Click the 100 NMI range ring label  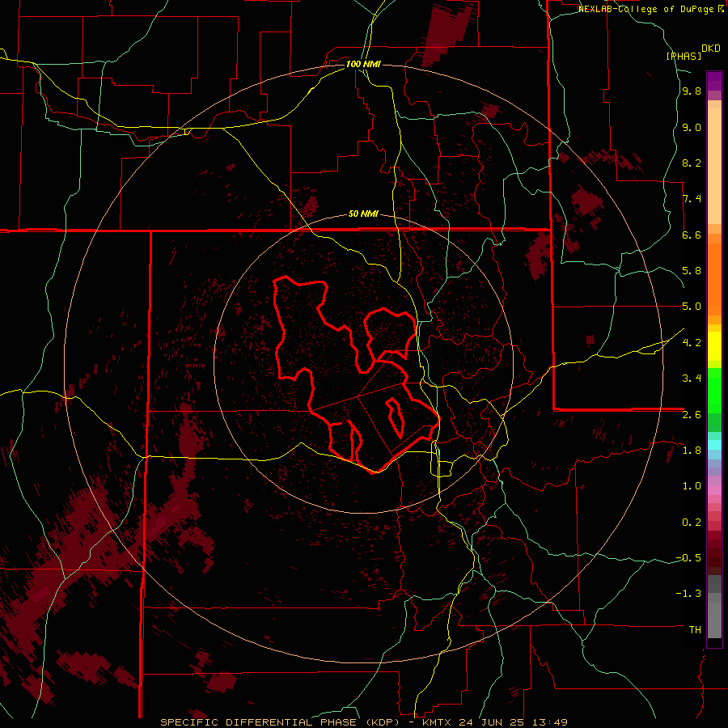tap(363, 64)
